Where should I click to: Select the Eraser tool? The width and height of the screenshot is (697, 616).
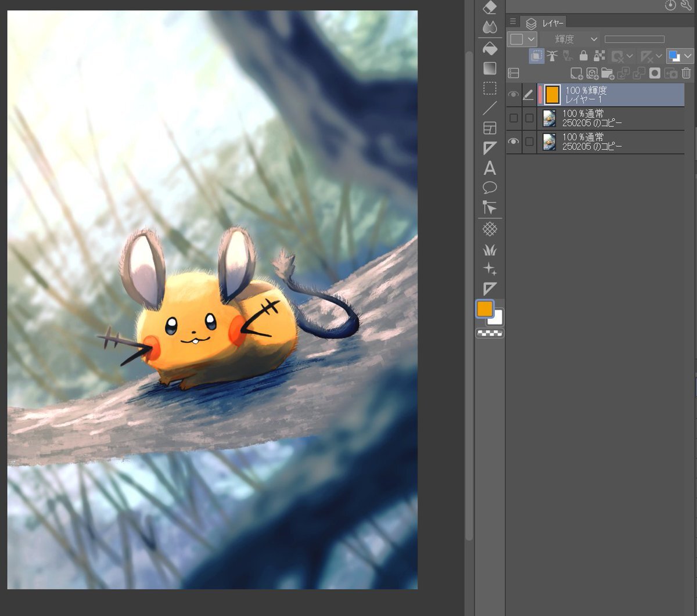pos(490,7)
